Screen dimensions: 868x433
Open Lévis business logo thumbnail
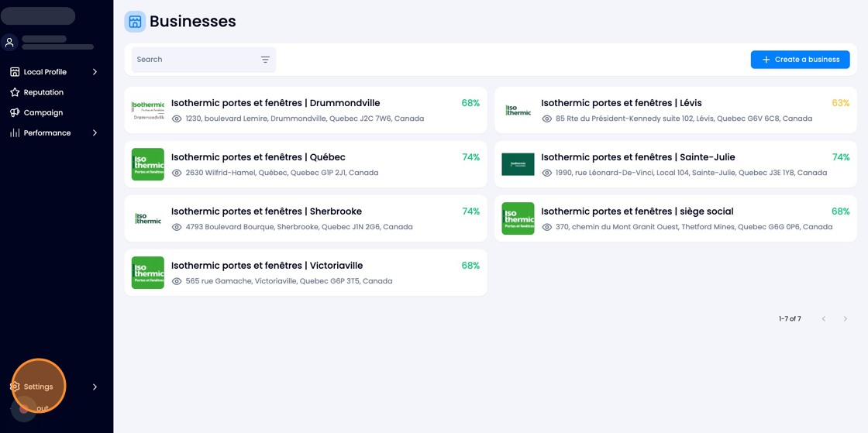coord(518,110)
